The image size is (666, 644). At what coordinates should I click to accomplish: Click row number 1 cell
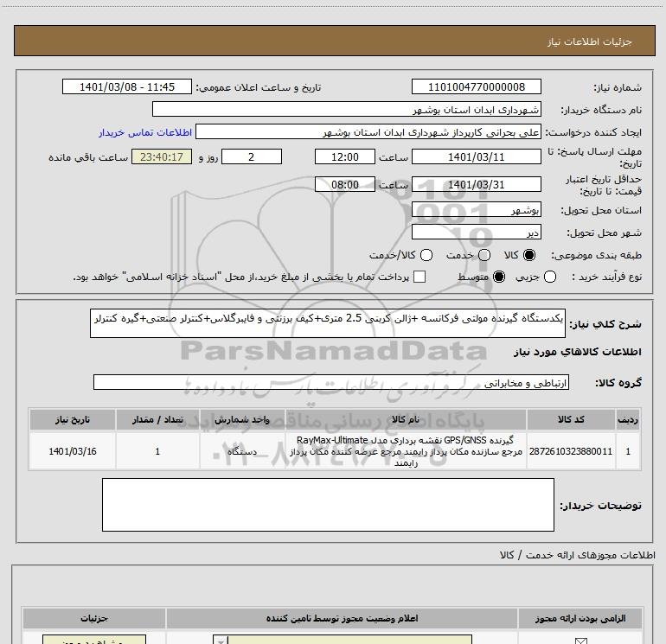coord(628,451)
